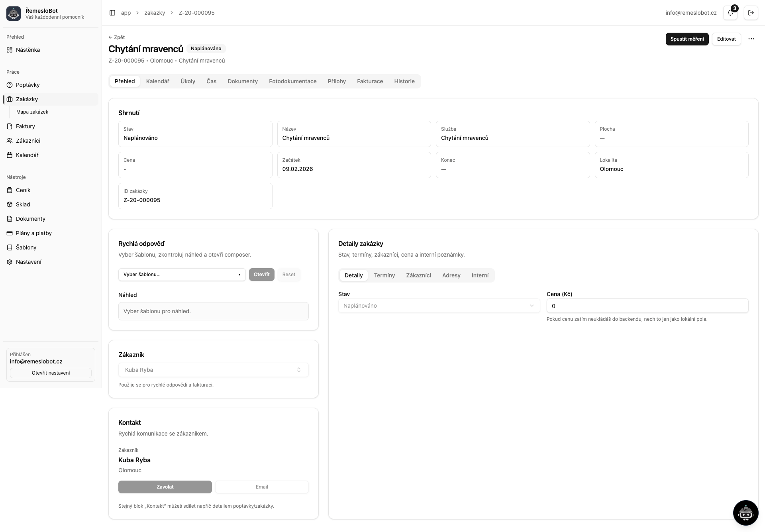This screenshot has width=765, height=532.
Task: Click the Zavolat button
Action: click(x=165, y=487)
